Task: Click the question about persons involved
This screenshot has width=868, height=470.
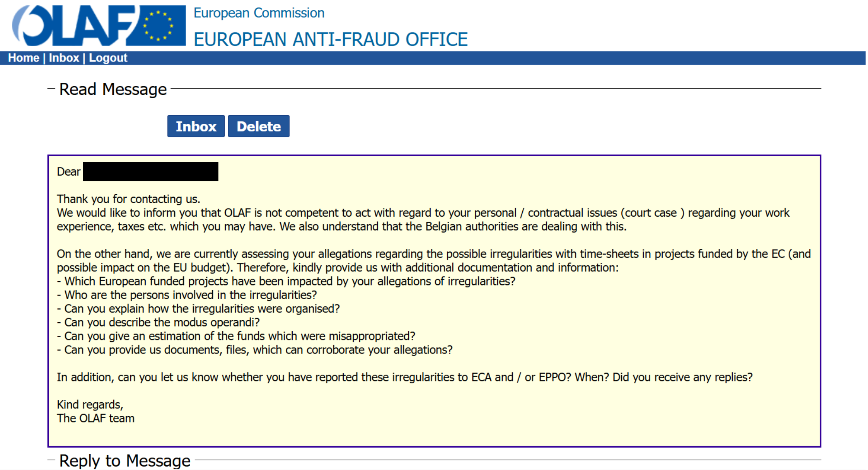Action: click(187, 295)
